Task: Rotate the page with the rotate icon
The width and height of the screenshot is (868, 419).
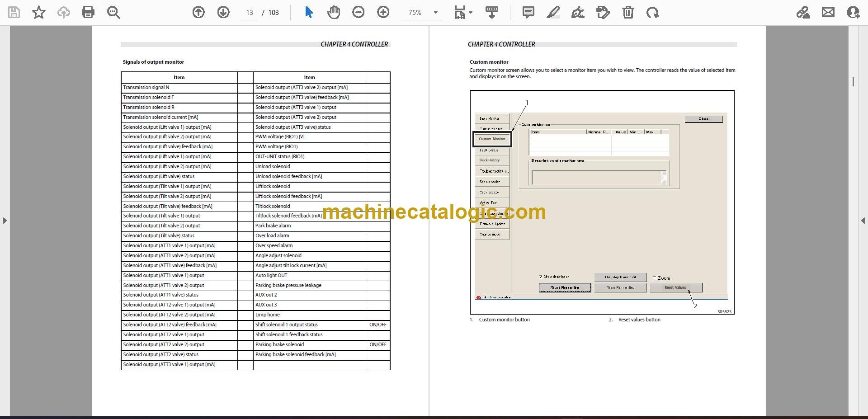Action: coord(652,12)
